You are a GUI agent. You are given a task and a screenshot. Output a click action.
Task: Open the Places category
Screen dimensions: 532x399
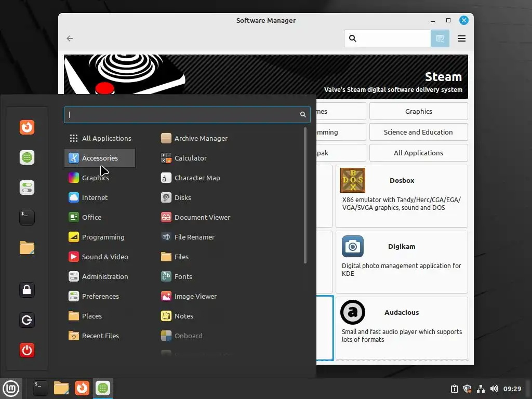coord(100,316)
